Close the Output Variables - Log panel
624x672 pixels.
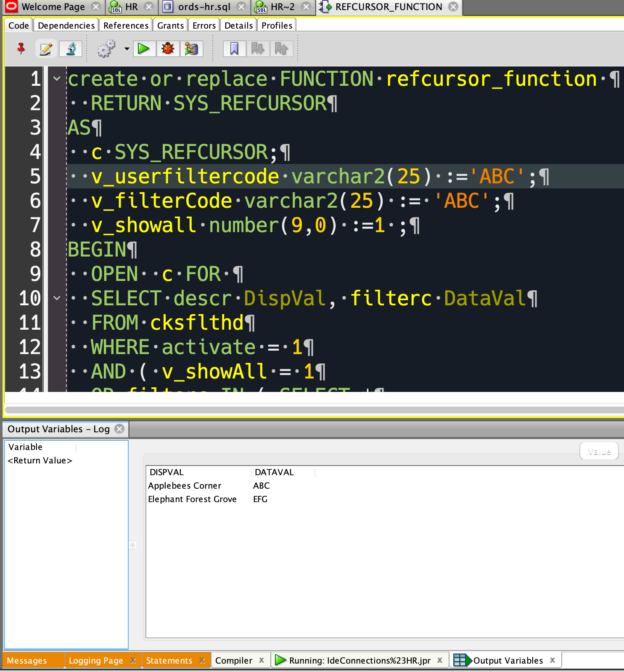coord(120,429)
